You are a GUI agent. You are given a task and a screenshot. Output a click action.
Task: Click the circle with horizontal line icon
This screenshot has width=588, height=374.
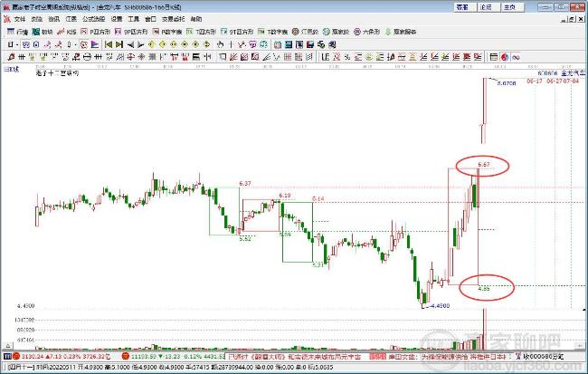tap(87, 57)
